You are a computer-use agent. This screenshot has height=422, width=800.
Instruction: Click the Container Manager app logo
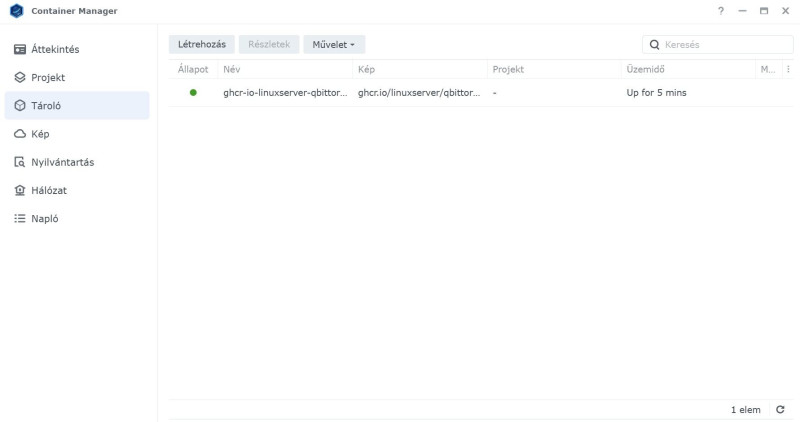click(x=17, y=11)
